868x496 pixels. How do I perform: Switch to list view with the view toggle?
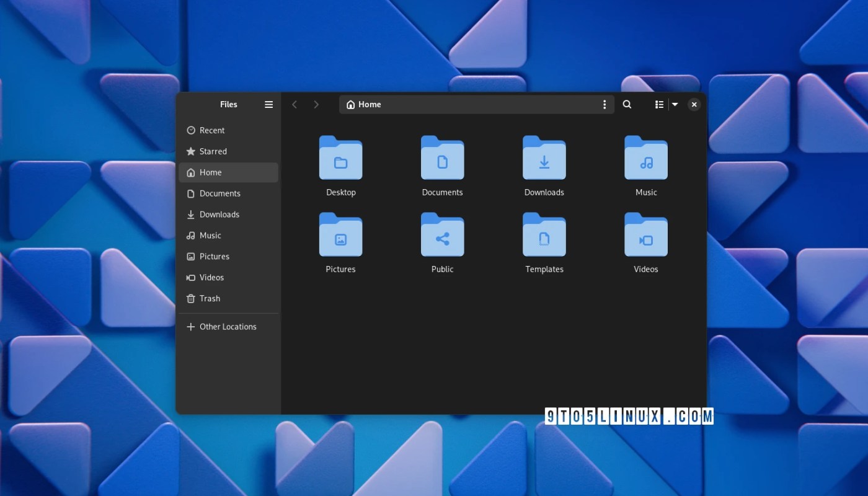point(659,105)
